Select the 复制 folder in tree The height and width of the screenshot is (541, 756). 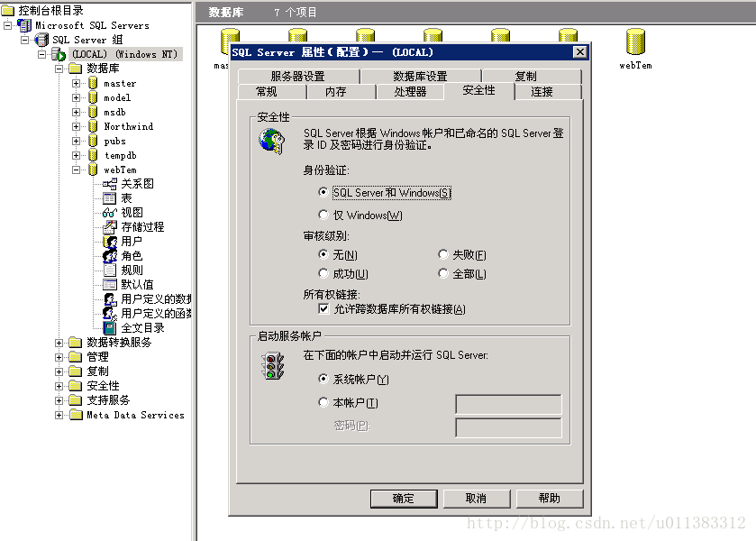pos(90,371)
